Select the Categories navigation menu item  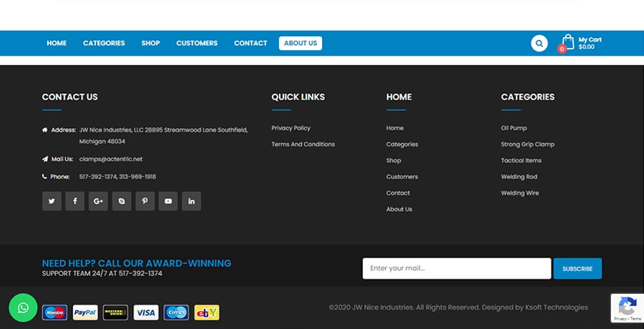(104, 44)
